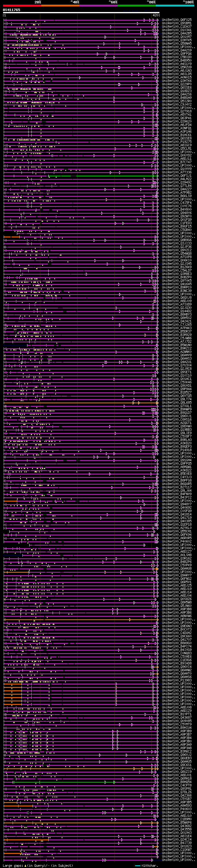Image resolution: width=197 pixels, height=868 pixels.
Task: Choose UniRef100_A8ILD5 hit
Action: tap(177, 74)
